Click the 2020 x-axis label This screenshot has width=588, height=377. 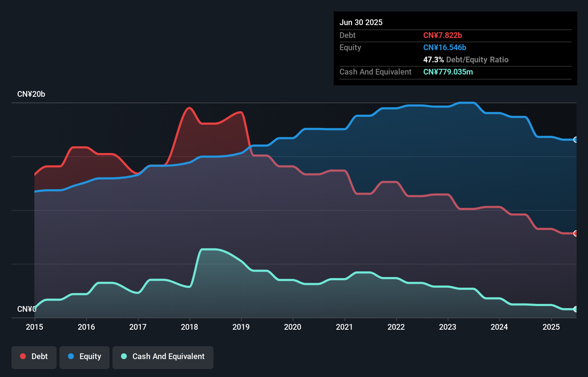[293, 327]
